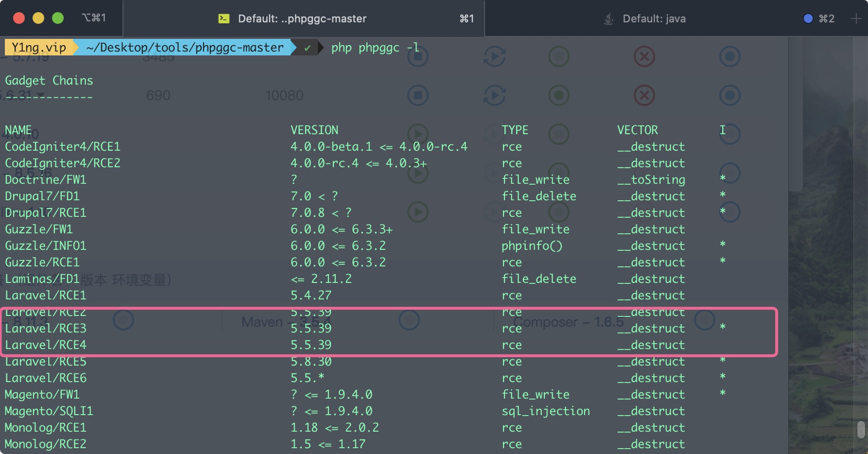868x454 pixels.
Task: Click the Drupal7/RCE1 row name
Action: click(46, 213)
